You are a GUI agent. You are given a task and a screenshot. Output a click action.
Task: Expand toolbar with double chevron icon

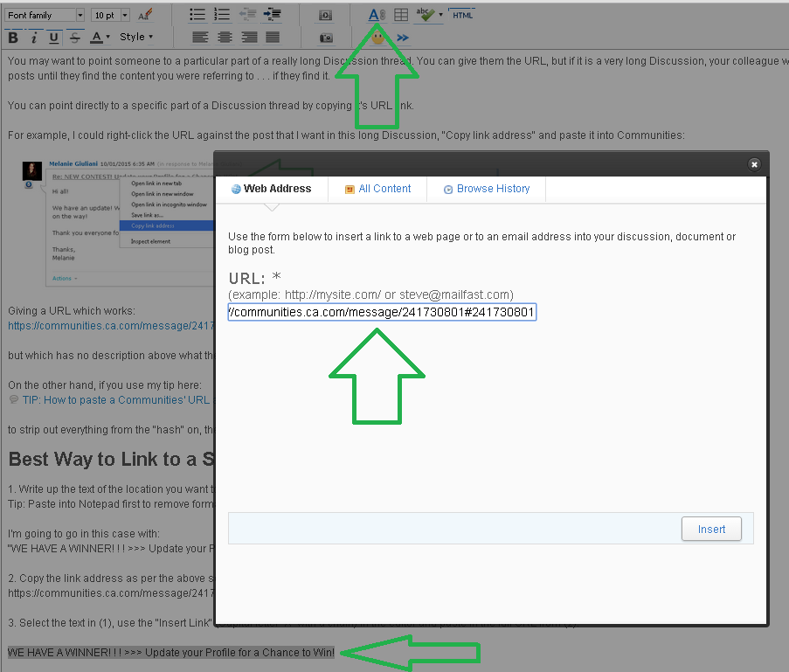pos(403,38)
